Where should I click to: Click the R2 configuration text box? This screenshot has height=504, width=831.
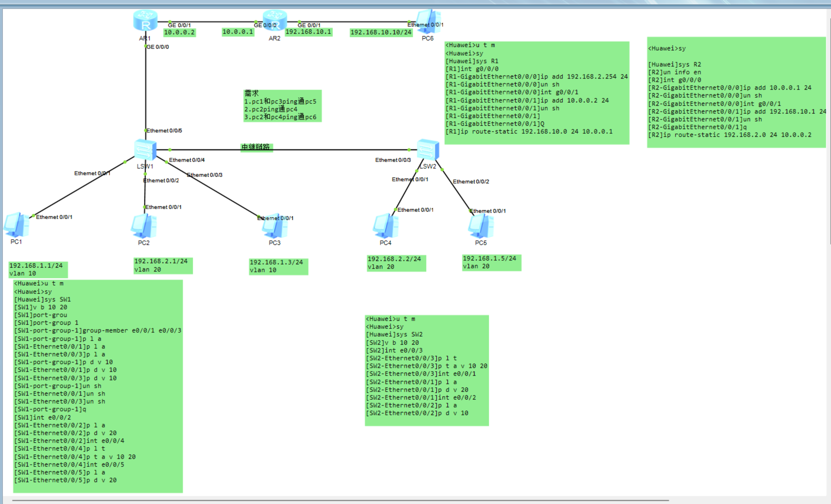click(x=736, y=92)
